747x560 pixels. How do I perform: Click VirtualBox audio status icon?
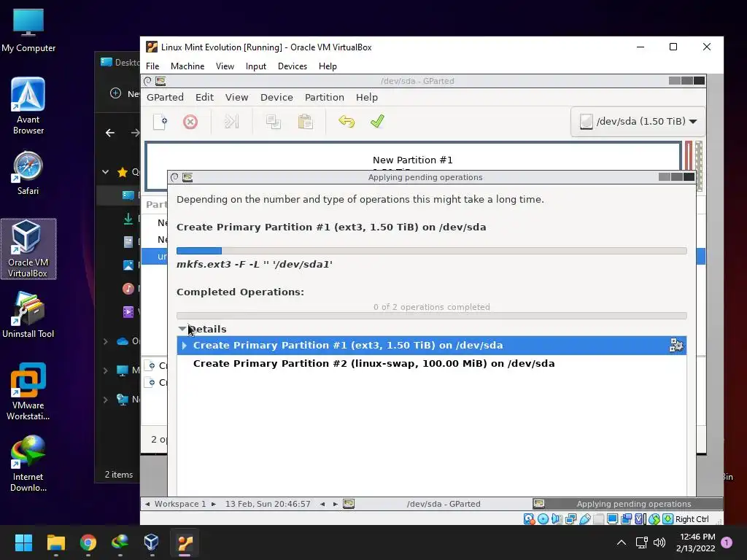pyautogui.click(x=557, y=519)
